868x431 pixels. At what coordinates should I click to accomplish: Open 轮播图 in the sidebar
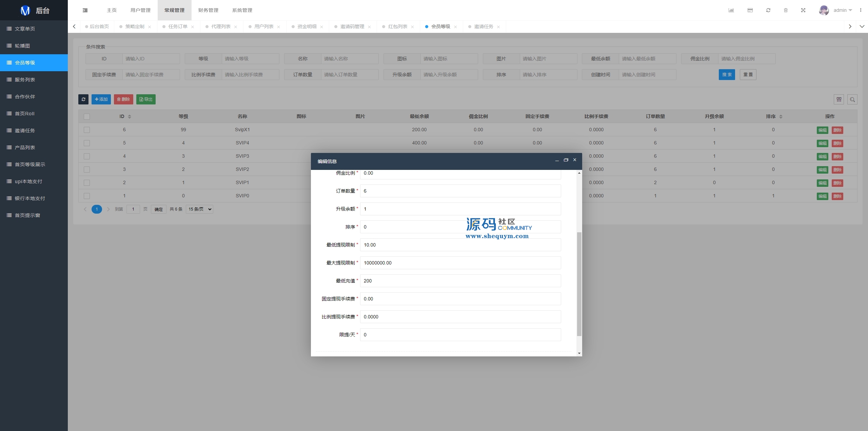click(34, 46)
